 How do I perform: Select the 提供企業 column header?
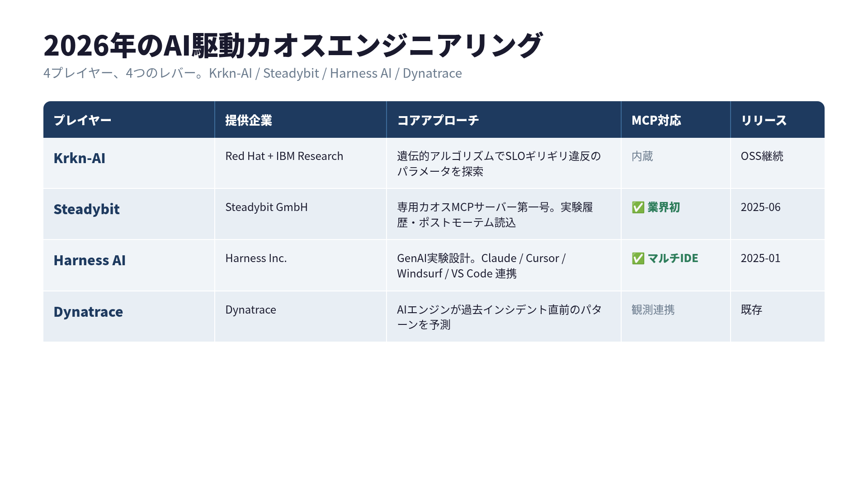coord(301,120)
